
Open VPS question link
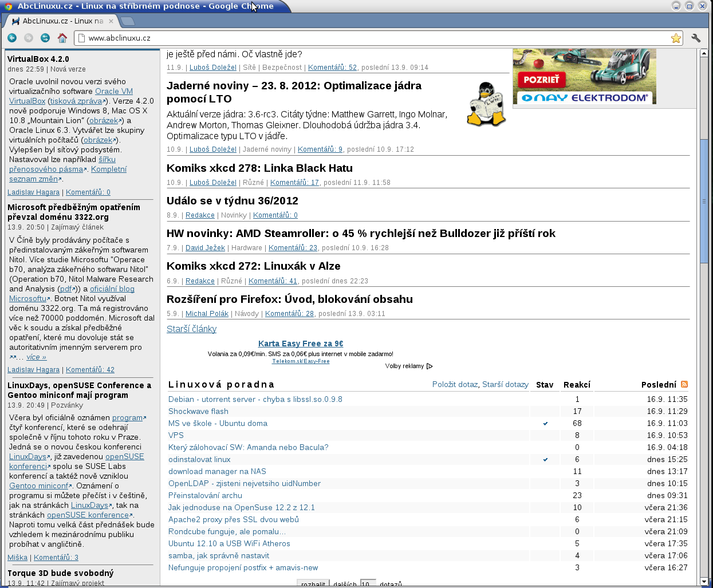[x=176, y=436]
